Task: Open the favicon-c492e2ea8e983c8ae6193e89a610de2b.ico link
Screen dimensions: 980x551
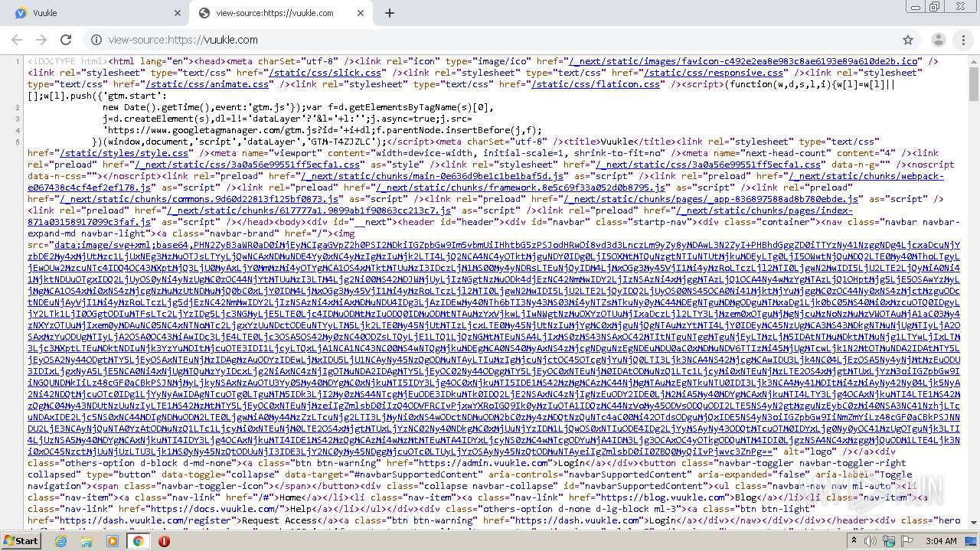Action: pos(743,61)
